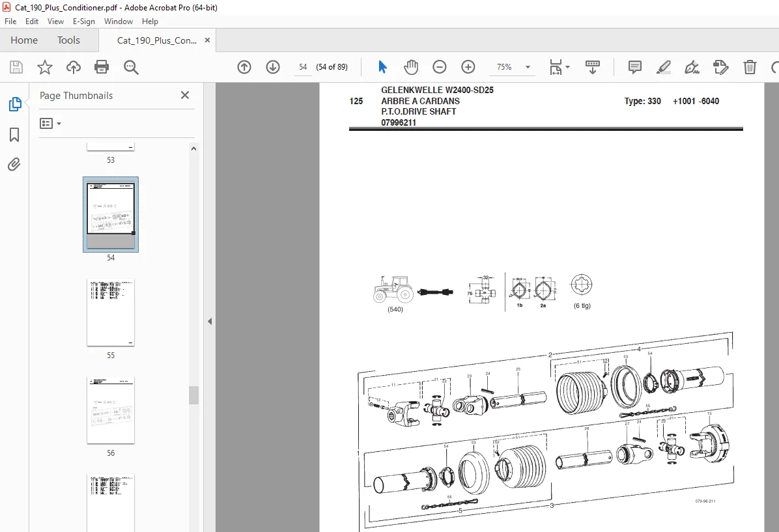779x532 pixels.
Task: Click the part number 07996211 text
Action: point(399,122)
